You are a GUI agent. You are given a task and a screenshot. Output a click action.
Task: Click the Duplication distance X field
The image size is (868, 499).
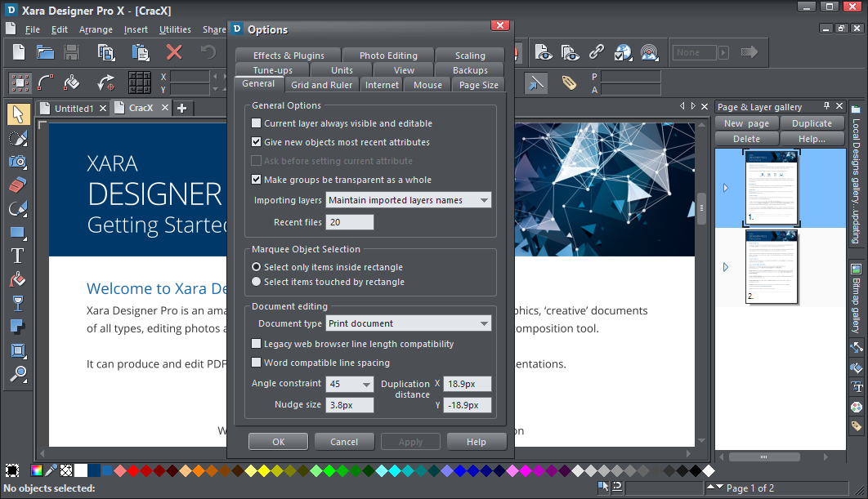tap(468, 384)
